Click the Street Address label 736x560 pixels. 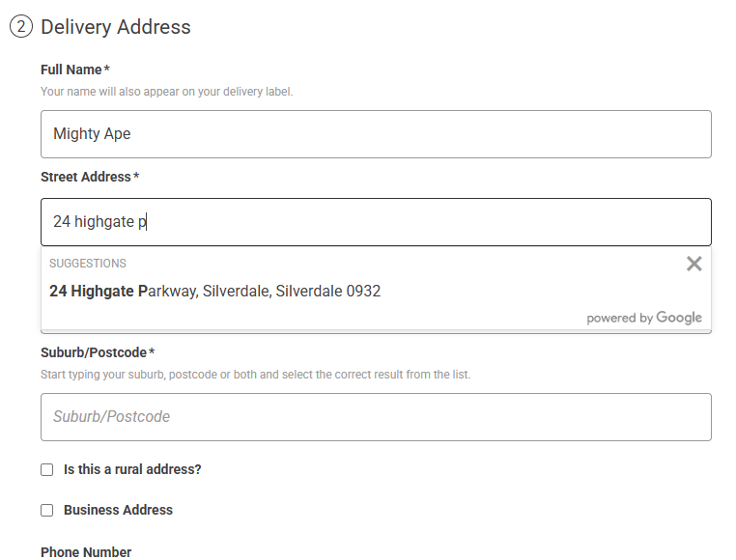click(x=85, y=177)
